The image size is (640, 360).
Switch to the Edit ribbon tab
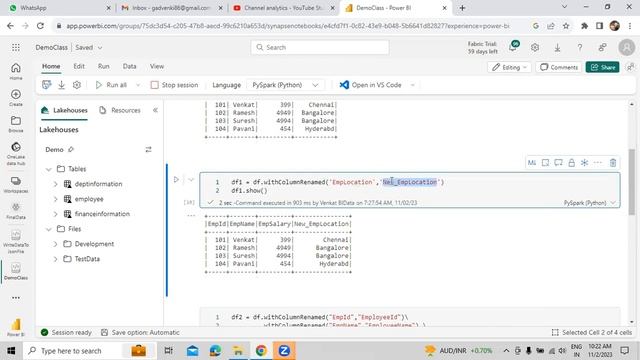[79, 66]
